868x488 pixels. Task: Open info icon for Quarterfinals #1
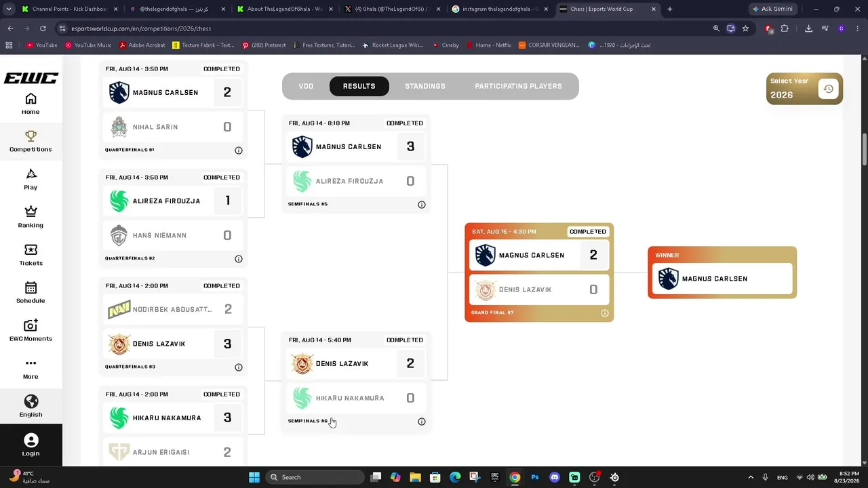[239, 150]
